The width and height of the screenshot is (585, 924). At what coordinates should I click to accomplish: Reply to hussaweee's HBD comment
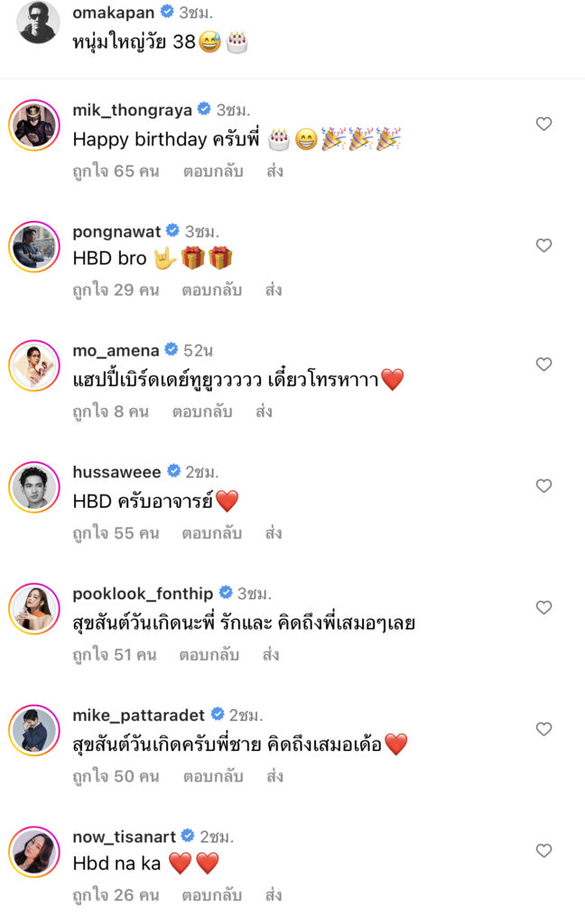click(x=211, y=533)
